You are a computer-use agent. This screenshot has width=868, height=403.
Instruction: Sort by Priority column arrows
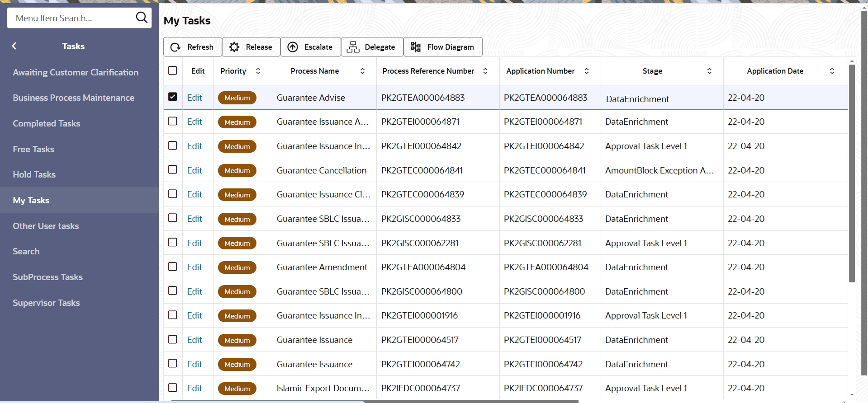pos(258,71)
